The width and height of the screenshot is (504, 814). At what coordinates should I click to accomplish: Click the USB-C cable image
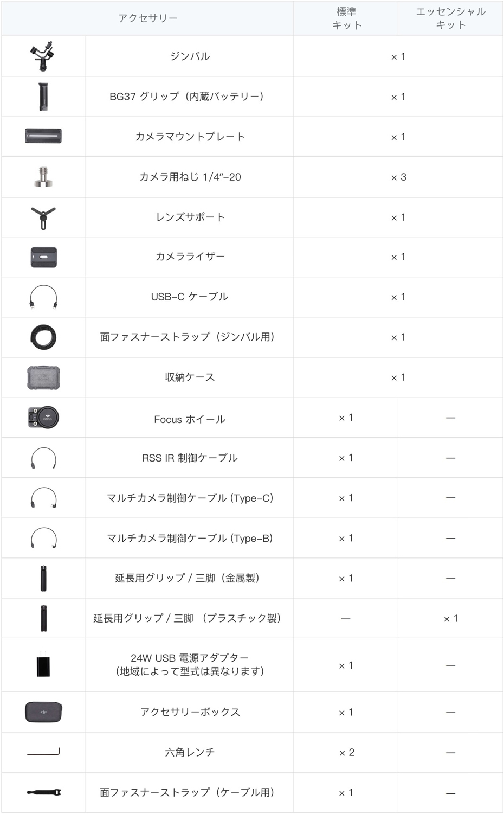click(x=43, y=298)
